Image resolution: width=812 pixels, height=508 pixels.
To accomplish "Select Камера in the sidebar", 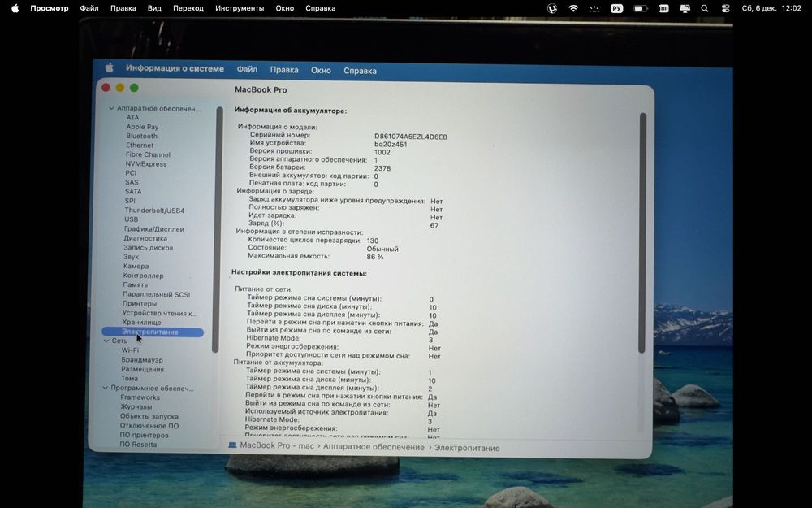I will click(136, 266).
